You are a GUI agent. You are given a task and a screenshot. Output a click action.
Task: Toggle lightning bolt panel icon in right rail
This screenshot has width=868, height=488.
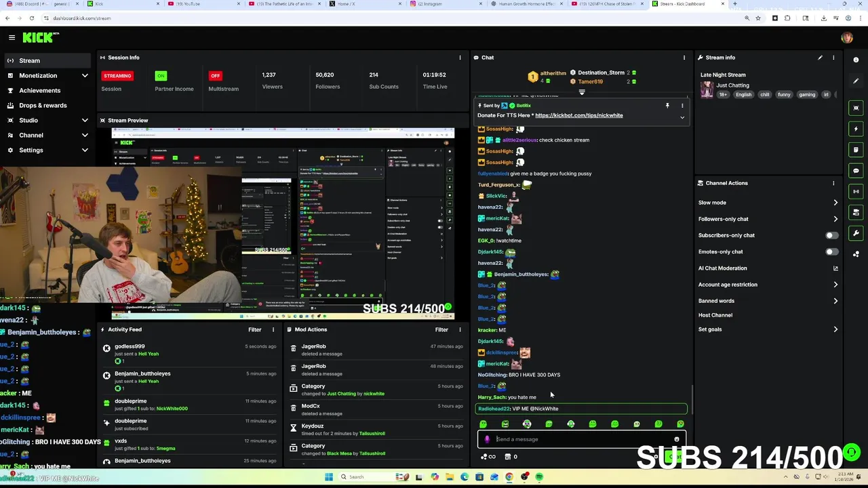856,129
